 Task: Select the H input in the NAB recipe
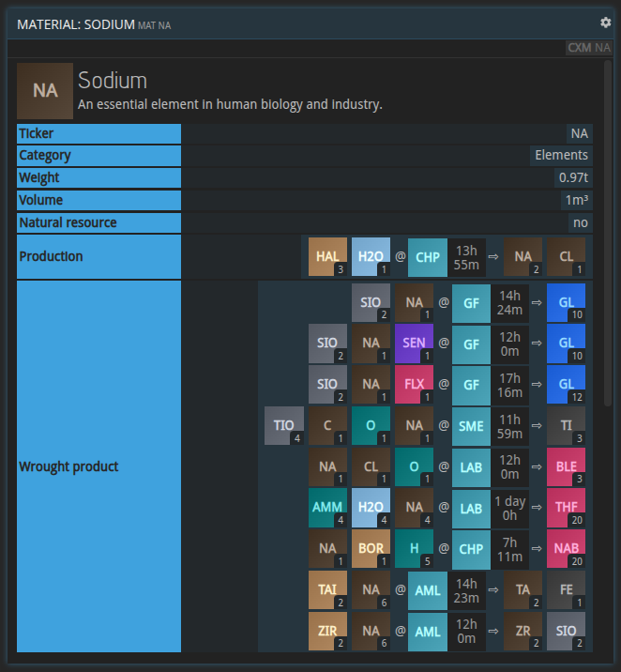(414, 548)
